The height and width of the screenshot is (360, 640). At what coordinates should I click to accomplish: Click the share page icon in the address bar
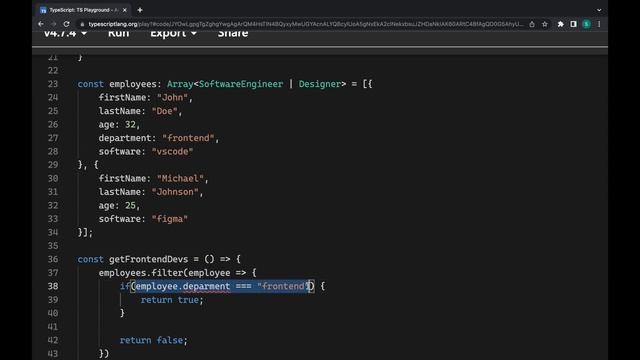point(532,24)
